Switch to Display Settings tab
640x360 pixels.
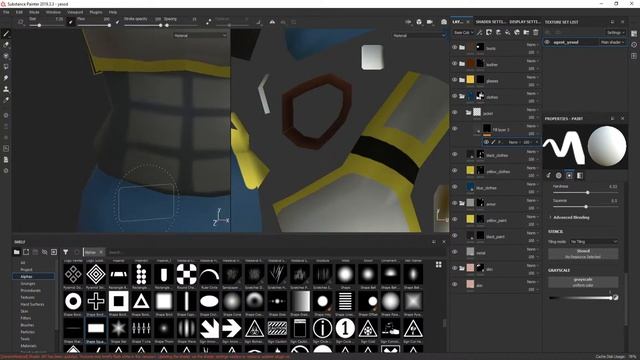click(x=524, y=22)
